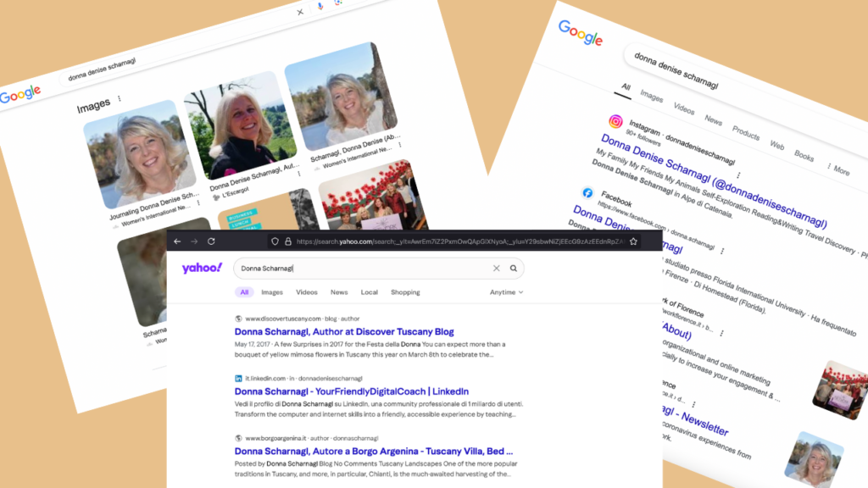Click the Facebook icon in Google results
Screen dimensions: 868x488
click(587, 192)
